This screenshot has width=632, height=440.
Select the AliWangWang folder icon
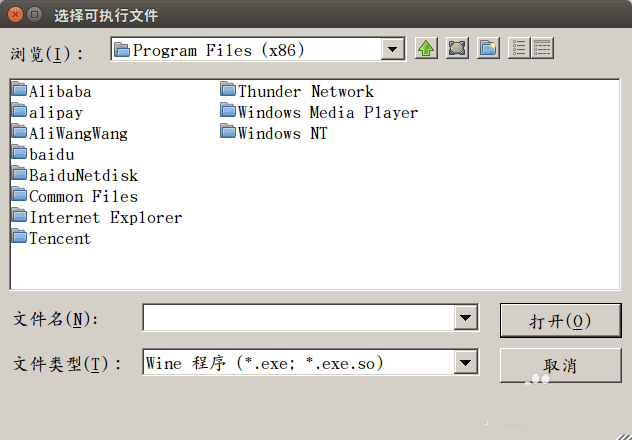(x=19, y=131)
